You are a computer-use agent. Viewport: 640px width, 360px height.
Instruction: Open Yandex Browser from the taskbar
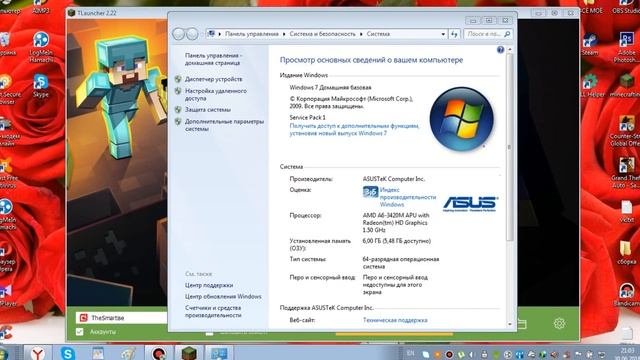[38, 353]
